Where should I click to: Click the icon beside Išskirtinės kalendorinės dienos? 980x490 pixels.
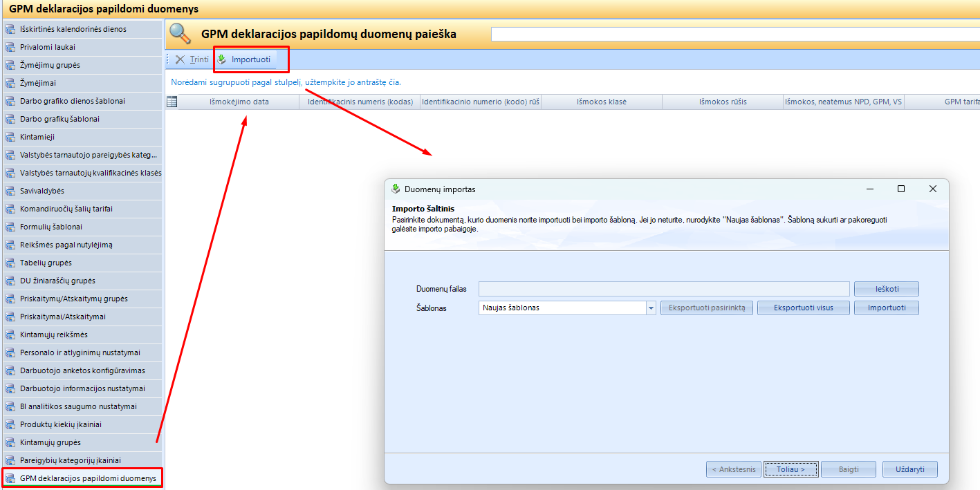coord(10,30)
